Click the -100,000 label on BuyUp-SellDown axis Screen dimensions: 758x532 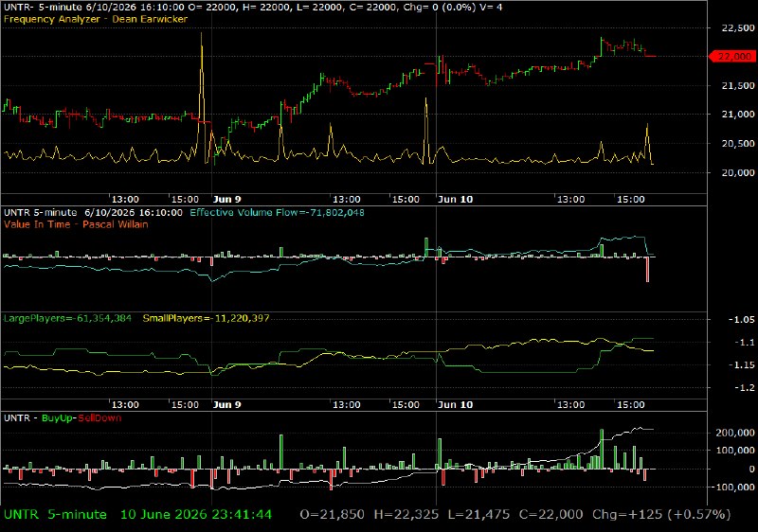pos(732,488)
